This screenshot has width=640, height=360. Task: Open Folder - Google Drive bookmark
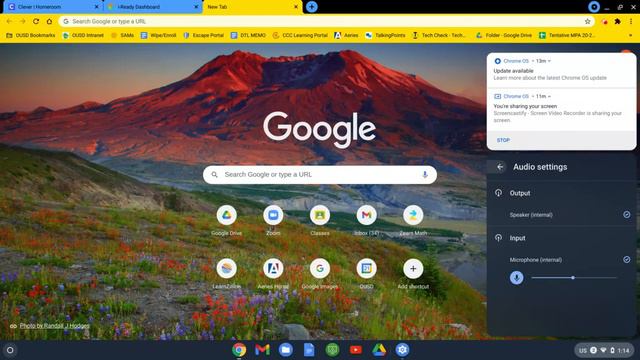[504, 36]
